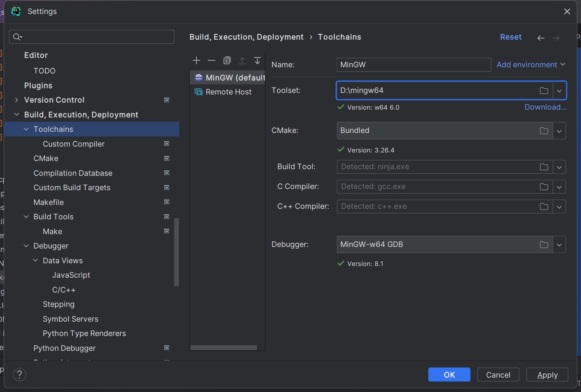Viewport: 581px width, 392px height.
Task: Move toolchain up arrow
Action: coord(242,60)
